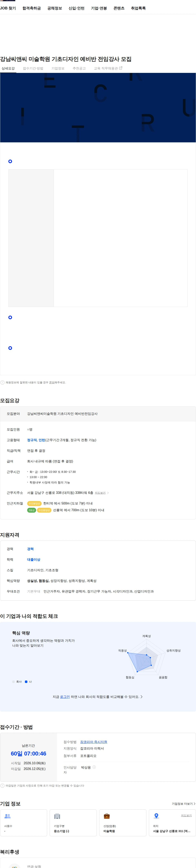Click the info icon beside 마감일 notice
This screenshot has height=868, width=196.
(2, 785)
